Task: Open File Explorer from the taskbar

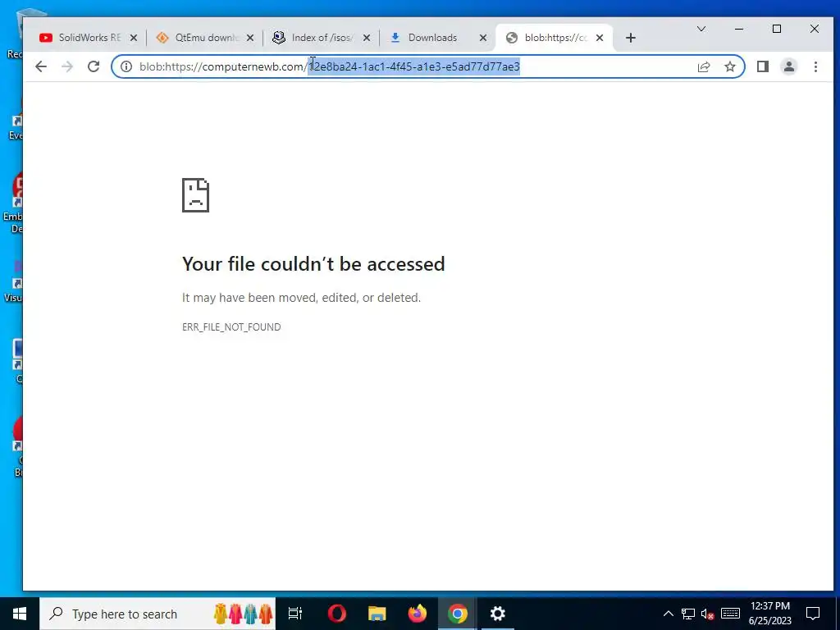Action: tap(377, 614)
